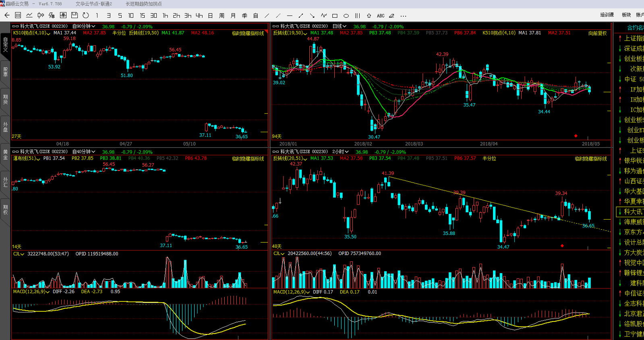Expand the MACD(12,26,9) indicator dropdown, left panel
This screenshot has height=340, width=644.
pyautogui.click(x=31, y=291)
